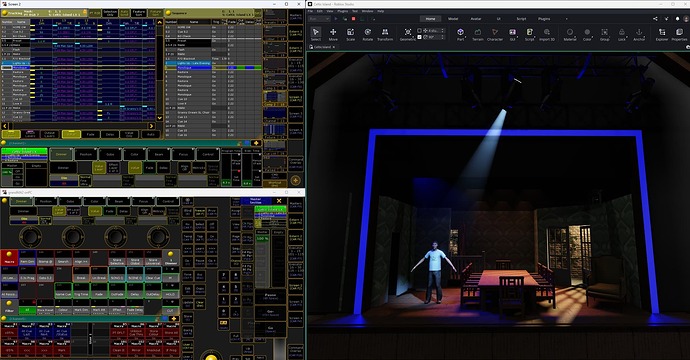
Task: Click the Anchor tool icon
Action: (639, 34)
